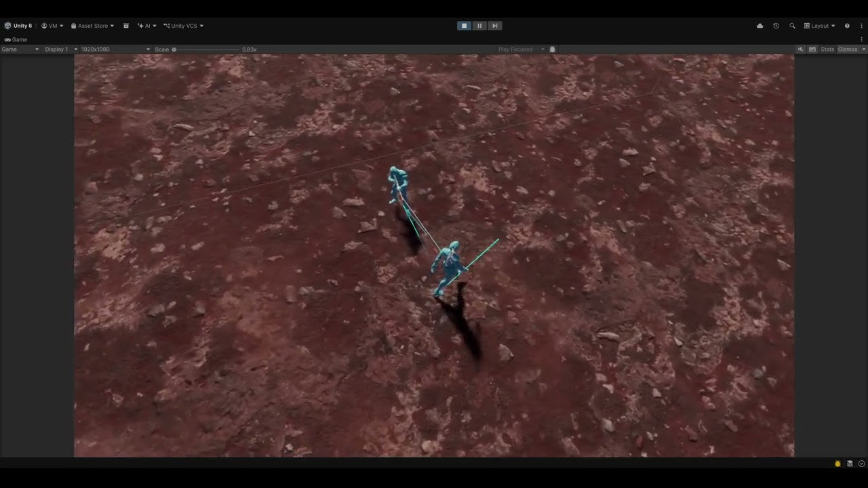Open the Layout dropdown

[820, 26]
